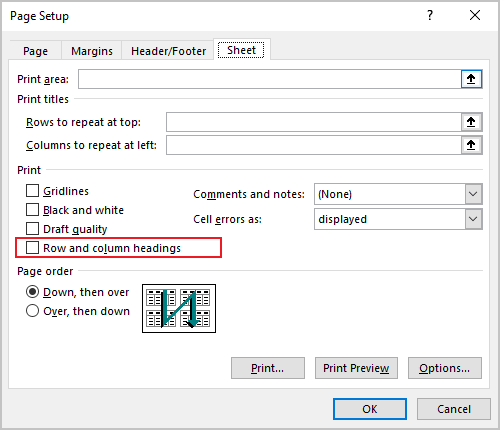Tick the Black and white checkbox
This screenshot has height=430, width=500.
coord(32,210)
